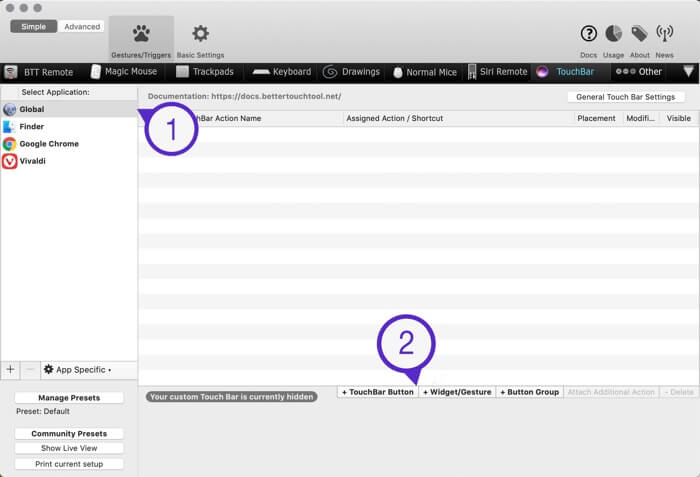
Task: Click the Delete button
Action: point(679,392)
